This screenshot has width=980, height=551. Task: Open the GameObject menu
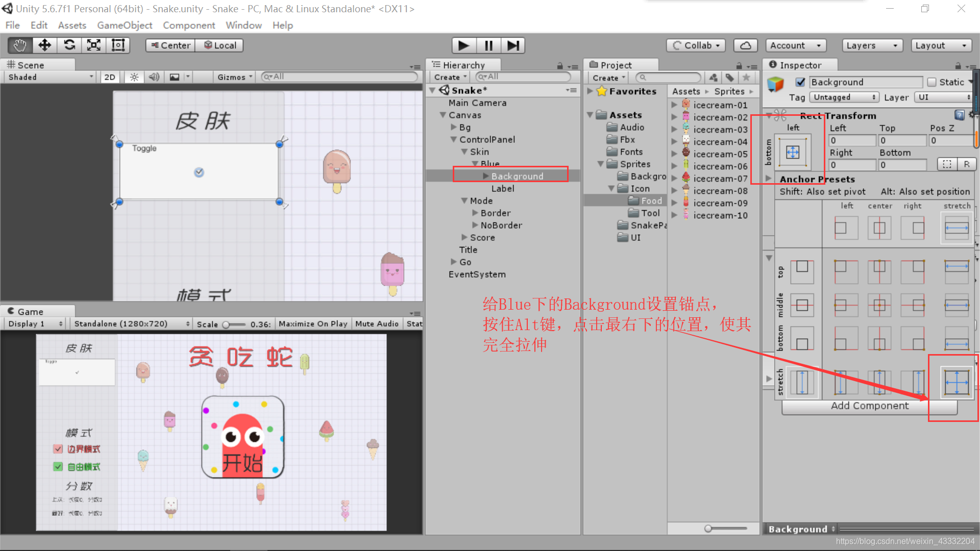[x=125, y=25]
